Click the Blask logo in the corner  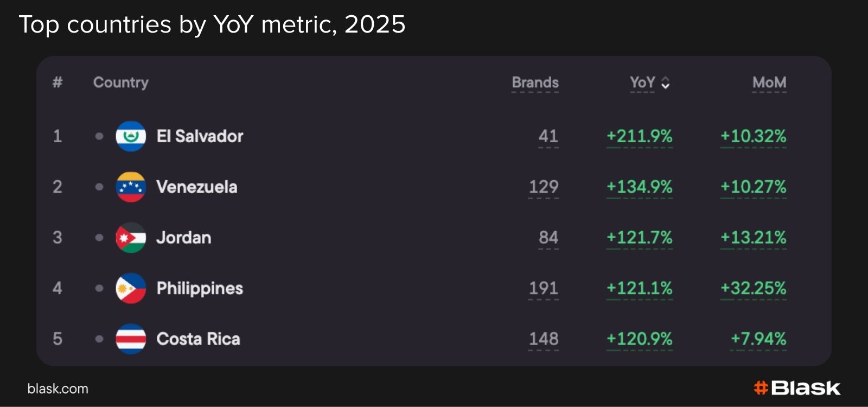click(797, 388)
